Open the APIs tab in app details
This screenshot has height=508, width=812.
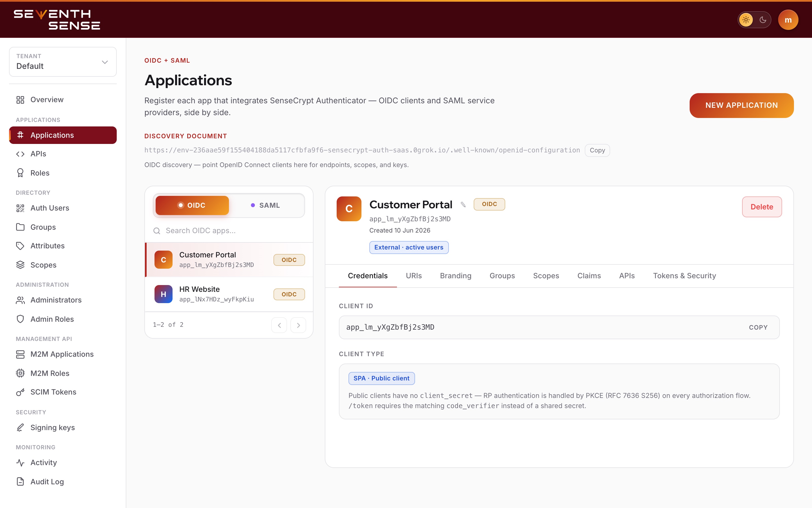(627, 276)
